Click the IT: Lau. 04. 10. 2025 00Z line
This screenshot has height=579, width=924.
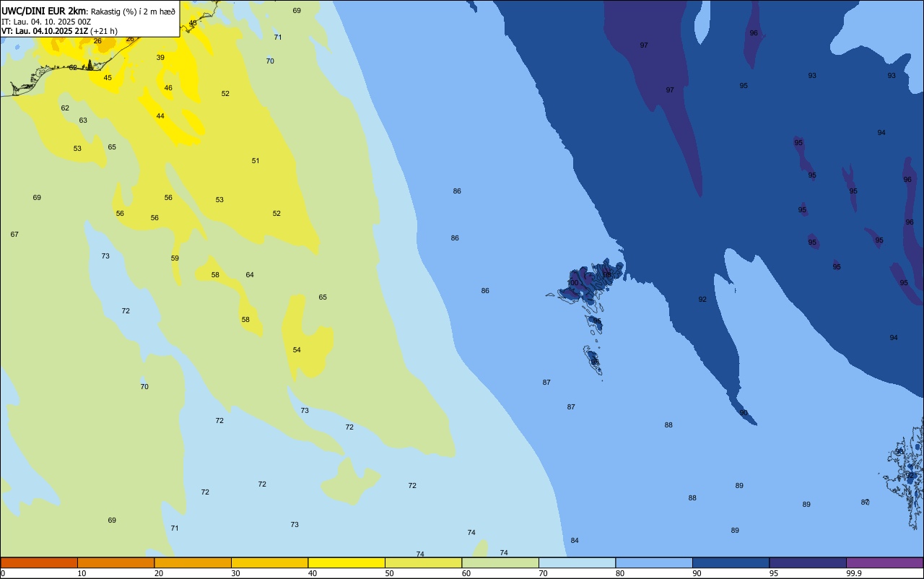(46, 22)
